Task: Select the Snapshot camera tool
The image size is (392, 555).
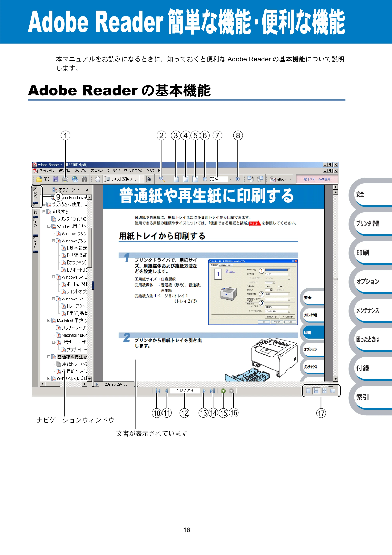Action: 149,179
